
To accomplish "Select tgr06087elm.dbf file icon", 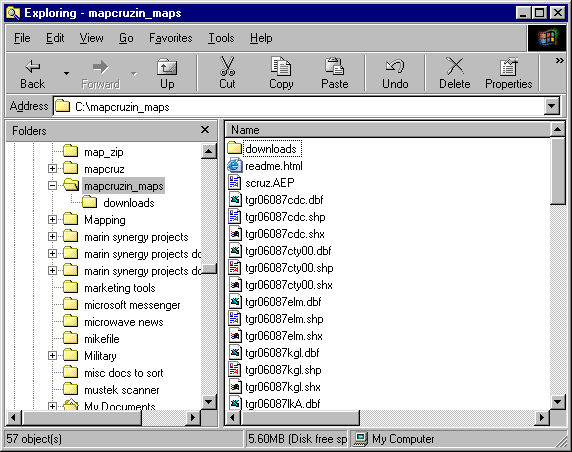I will pos(235,302).
